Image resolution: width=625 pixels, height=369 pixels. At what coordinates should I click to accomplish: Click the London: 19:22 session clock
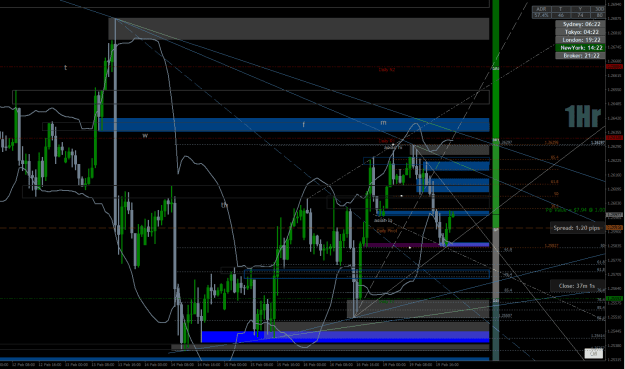click(580, 40)
